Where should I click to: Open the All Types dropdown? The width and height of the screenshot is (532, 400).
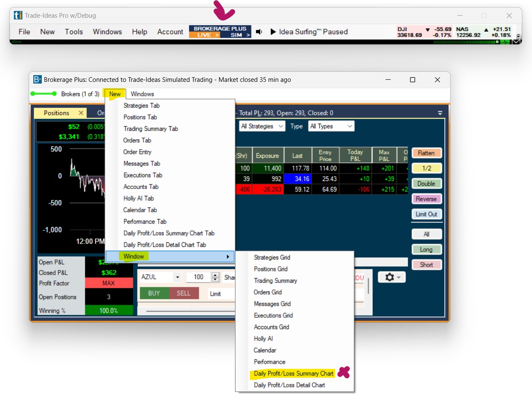[x=331, y=126]
